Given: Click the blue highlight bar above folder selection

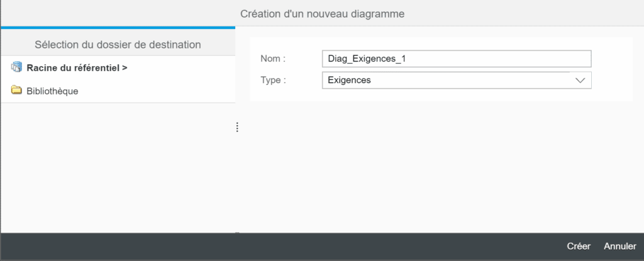Looking at the screenshot, I should (118, 28).
